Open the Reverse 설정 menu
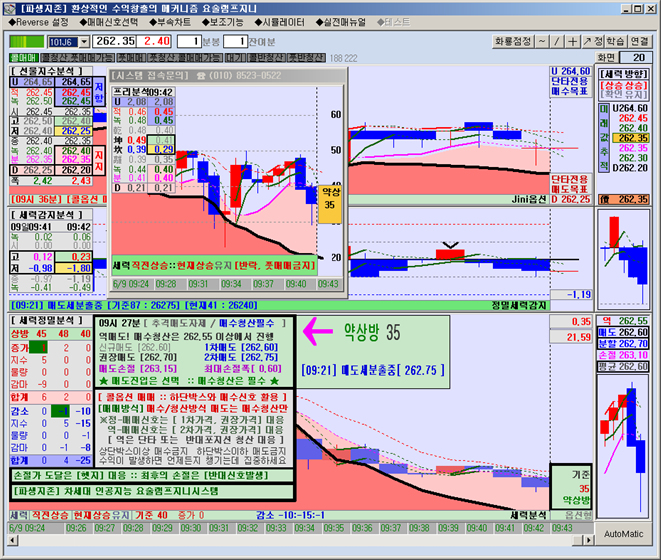 [39, 22]
